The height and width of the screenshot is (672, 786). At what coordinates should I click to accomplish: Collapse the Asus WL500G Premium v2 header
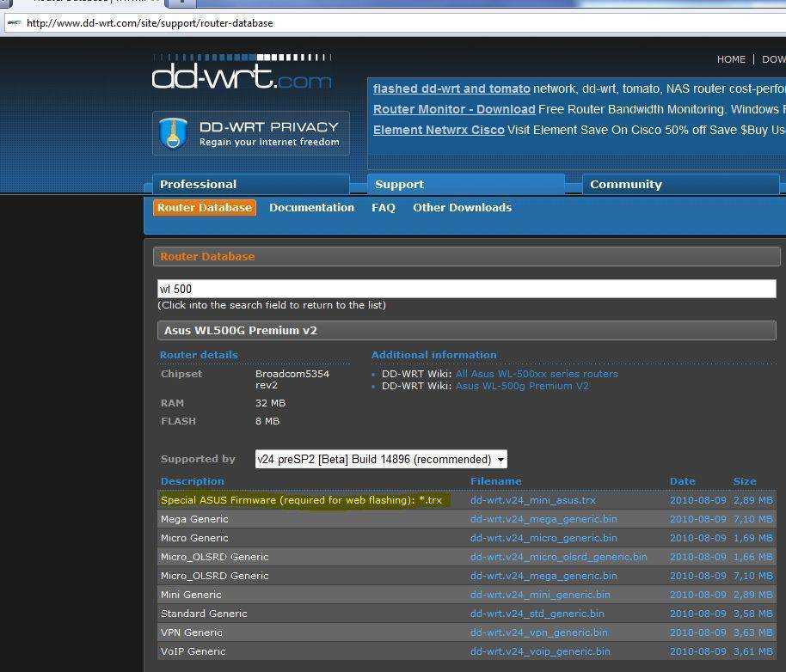[467, 331]
